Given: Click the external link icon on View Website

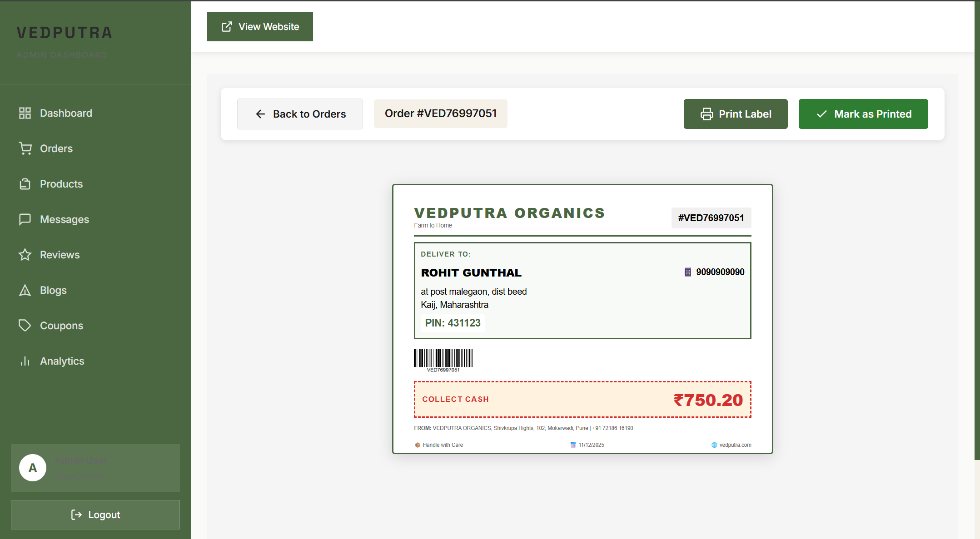Looking at the screenshot, I should (227, 27).
